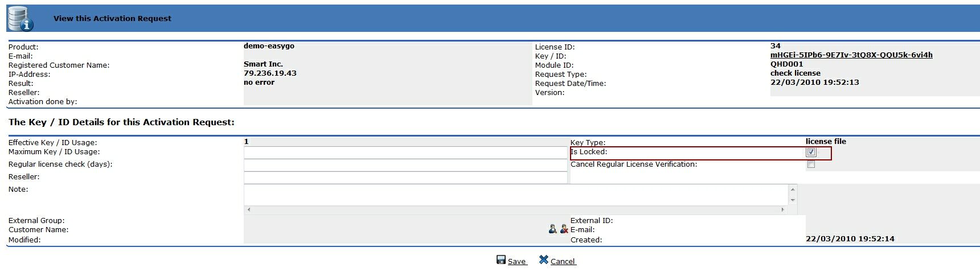Click the database info icon in header
The height and width of the screenshot is (272, 980).
pyautogui.click(x=20, y=19)
